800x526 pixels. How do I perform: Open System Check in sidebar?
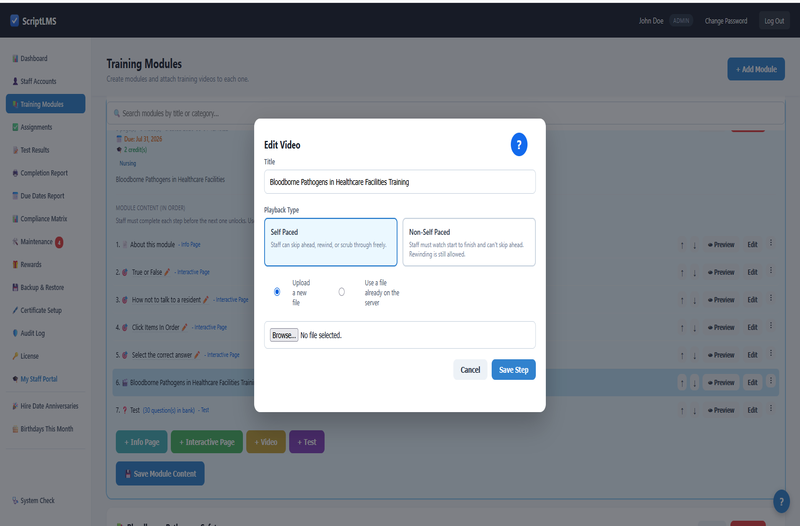45,500
